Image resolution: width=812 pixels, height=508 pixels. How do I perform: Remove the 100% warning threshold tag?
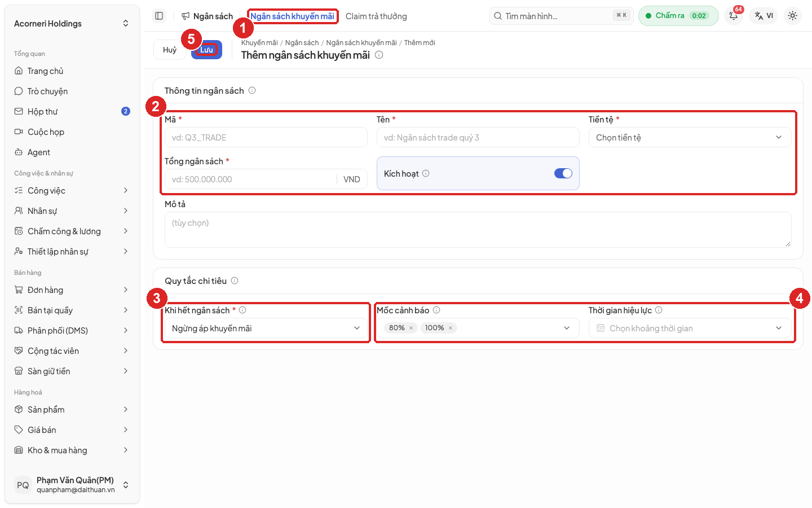(451, 328)
